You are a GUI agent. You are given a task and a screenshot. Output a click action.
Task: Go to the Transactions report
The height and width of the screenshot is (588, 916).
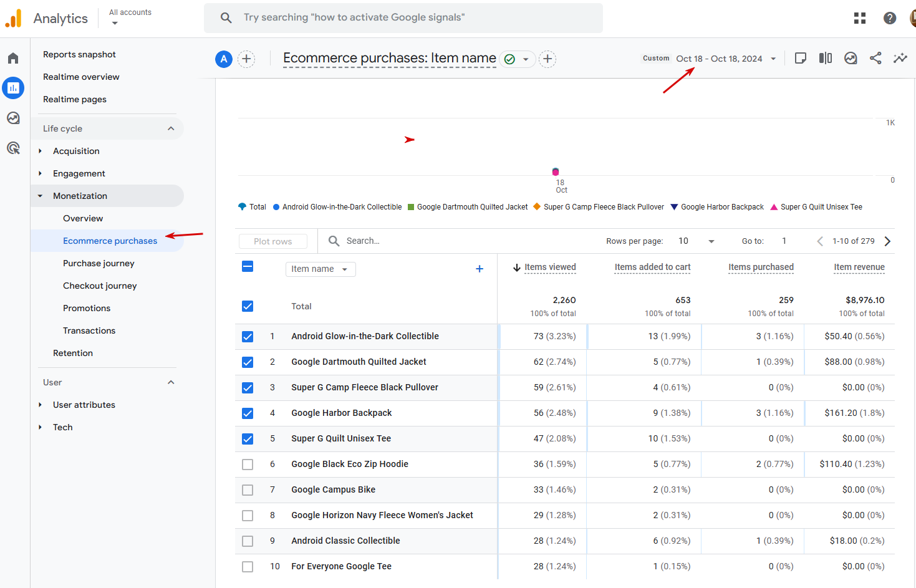point(89,330)
